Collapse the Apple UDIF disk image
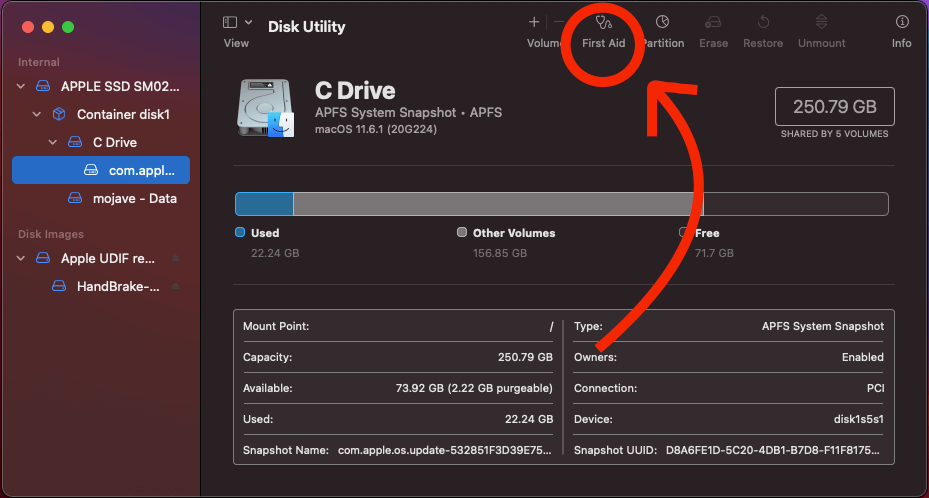 (x=21, y=258)
